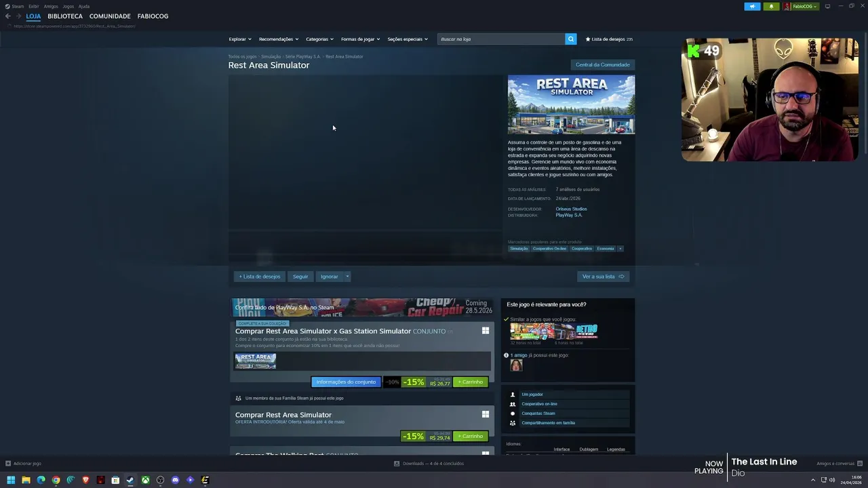The width and height of the screenshot is (868, 488).
Task: Expand the Explorar store menu
Action: 240,39
